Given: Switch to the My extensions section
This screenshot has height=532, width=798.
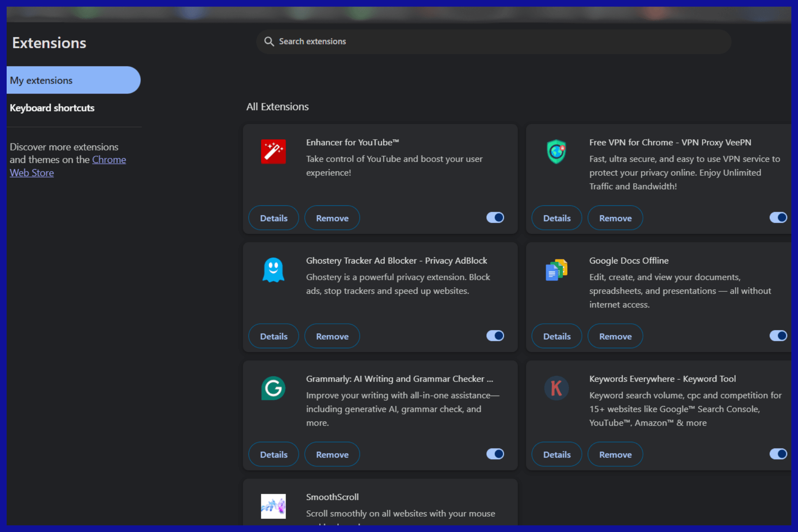Looking at the screenshot, I should click(x=41, y=80).
